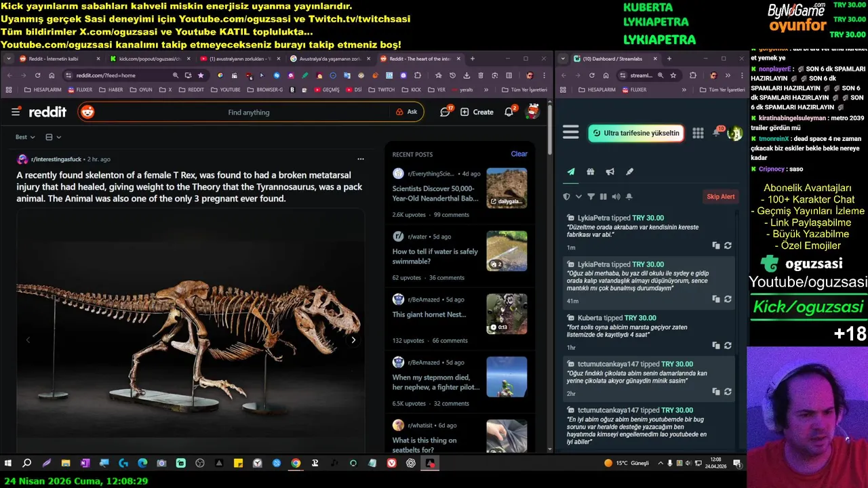The width and height of the screenshot is (868, 488).
Task: Expand the Best feed sort dropdown
Action: [x=25, y=137]
